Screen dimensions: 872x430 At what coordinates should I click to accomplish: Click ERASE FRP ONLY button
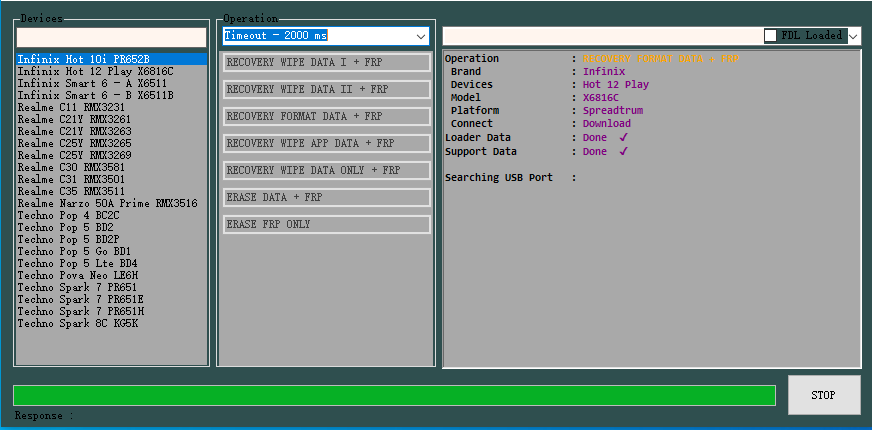(x=327, y=224)
